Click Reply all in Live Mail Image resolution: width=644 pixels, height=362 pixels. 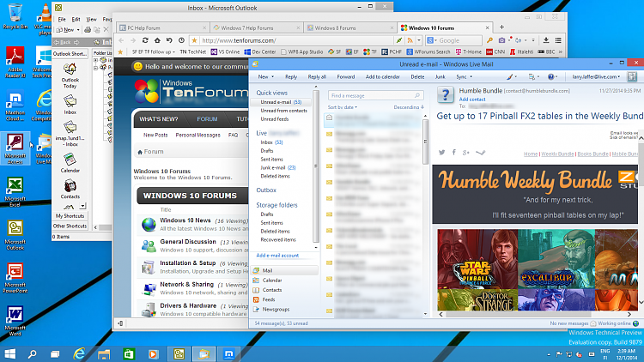[x=317, y=76]
